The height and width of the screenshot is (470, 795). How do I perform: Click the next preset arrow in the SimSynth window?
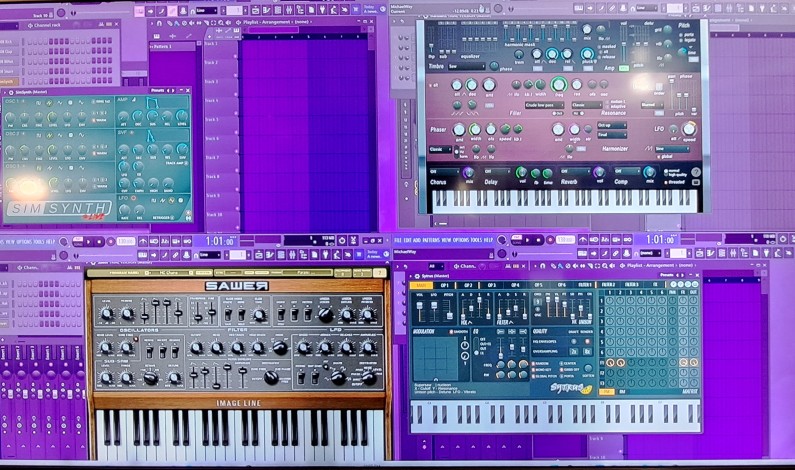click(x=174, y=90)
